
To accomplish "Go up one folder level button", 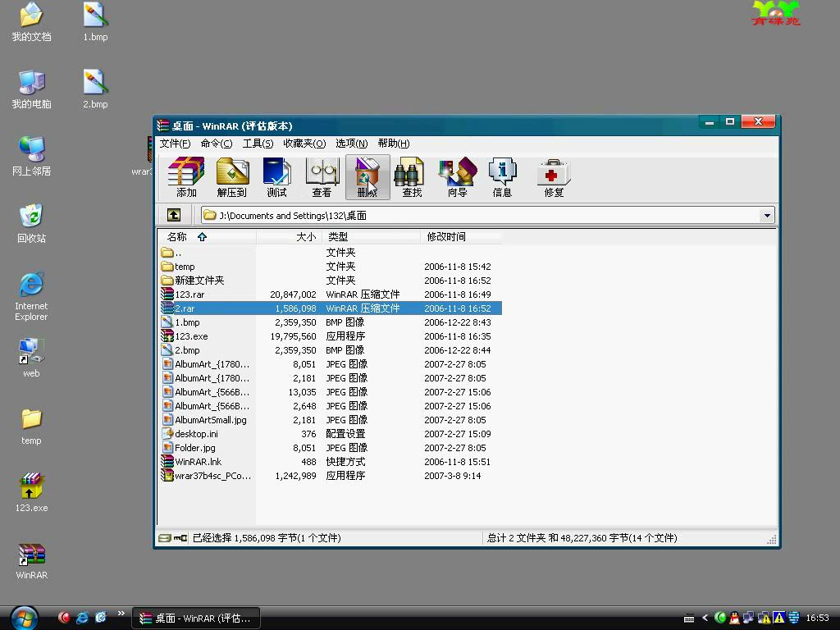I will pyautogui.click(x=174, y=216).
